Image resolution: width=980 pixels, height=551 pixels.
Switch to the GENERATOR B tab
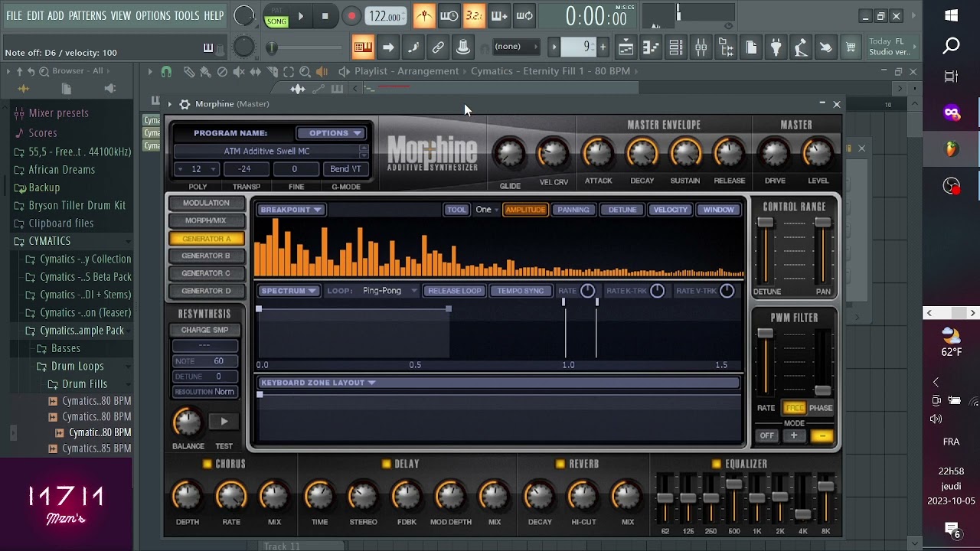206,256
